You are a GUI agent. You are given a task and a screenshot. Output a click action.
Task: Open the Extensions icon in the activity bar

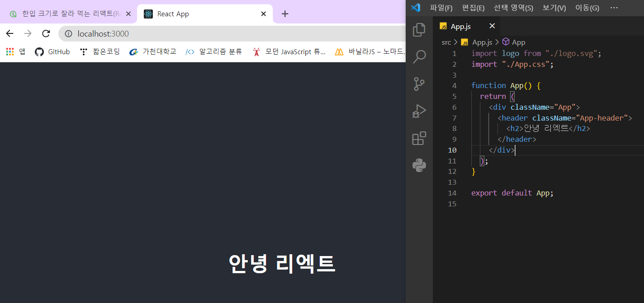click(x=419, y=138)
